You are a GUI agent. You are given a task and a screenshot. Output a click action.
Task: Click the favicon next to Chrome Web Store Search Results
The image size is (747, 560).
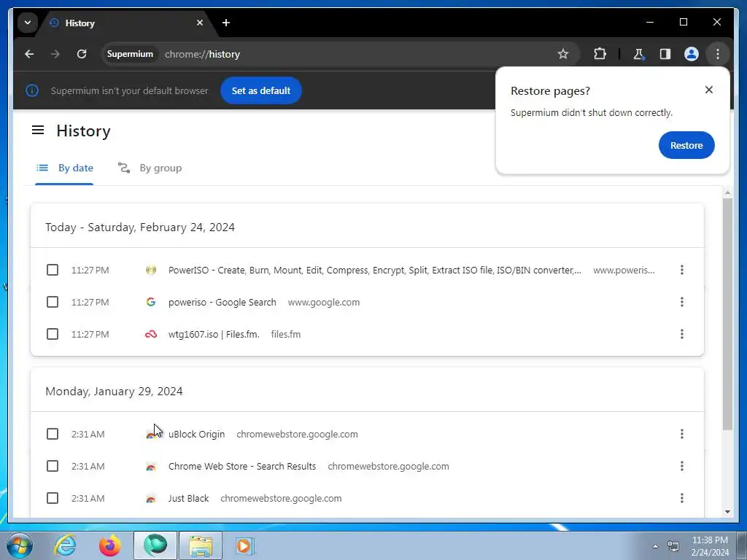150,467
